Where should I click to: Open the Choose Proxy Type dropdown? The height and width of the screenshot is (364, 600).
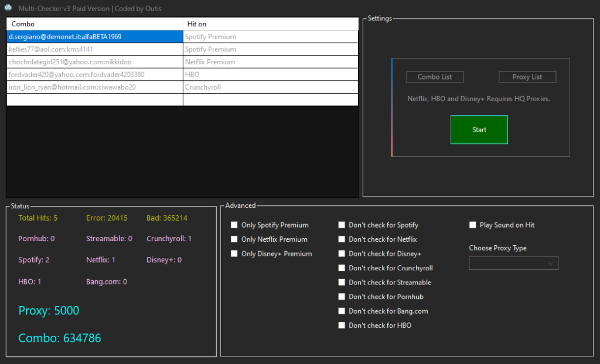click(x=513, y=263)
